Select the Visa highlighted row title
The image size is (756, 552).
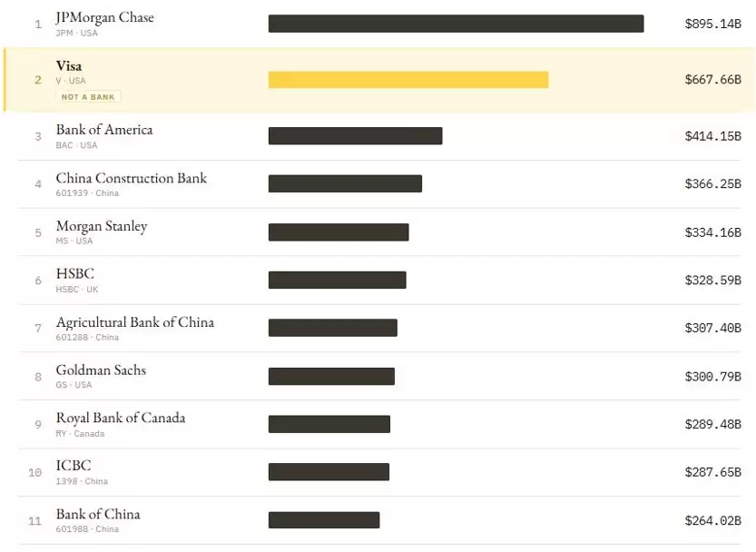click(x=69, y=66)
